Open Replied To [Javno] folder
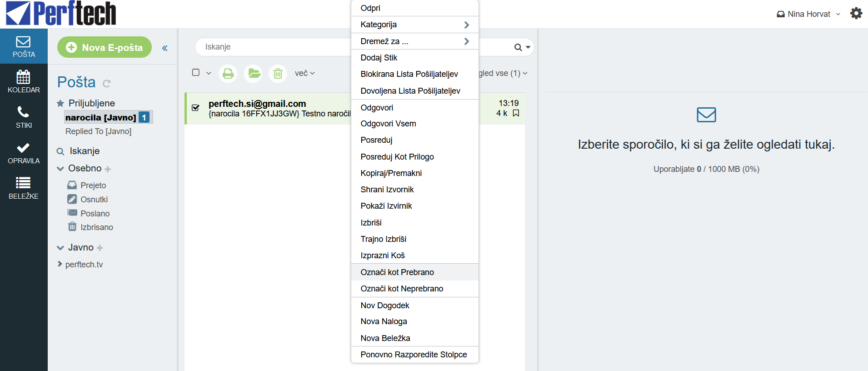Screen dimensions: 868x371 point(98,131)
